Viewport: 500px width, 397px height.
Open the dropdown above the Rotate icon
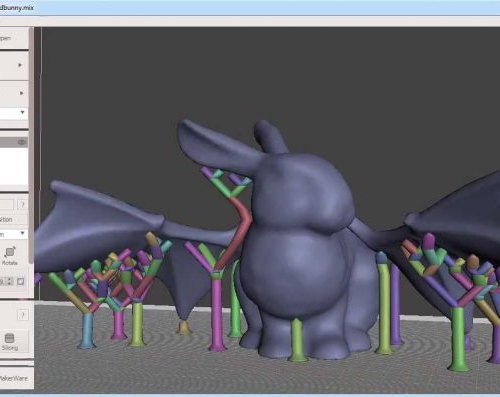coord(14,234)
